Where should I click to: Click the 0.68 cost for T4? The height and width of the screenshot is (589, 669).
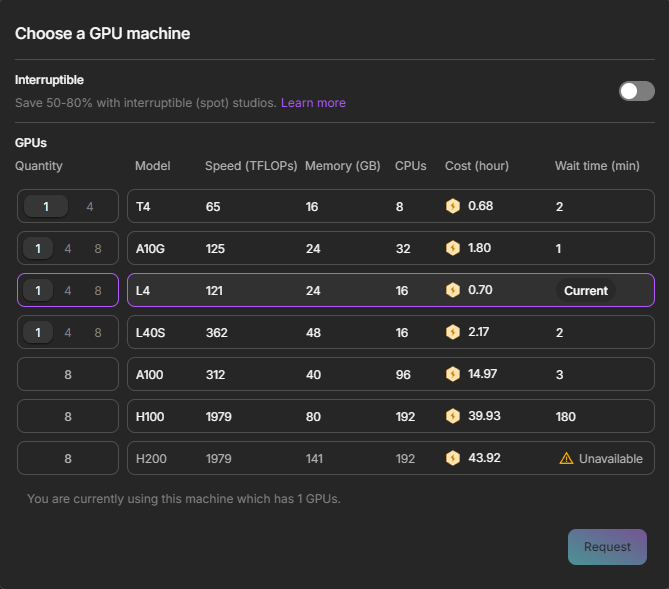[480, 206]
